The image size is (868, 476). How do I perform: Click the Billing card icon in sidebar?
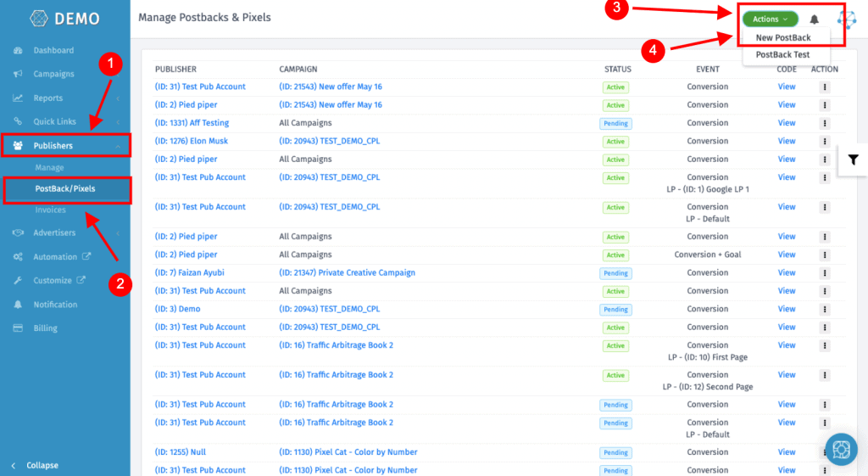[x=18, y=328]
